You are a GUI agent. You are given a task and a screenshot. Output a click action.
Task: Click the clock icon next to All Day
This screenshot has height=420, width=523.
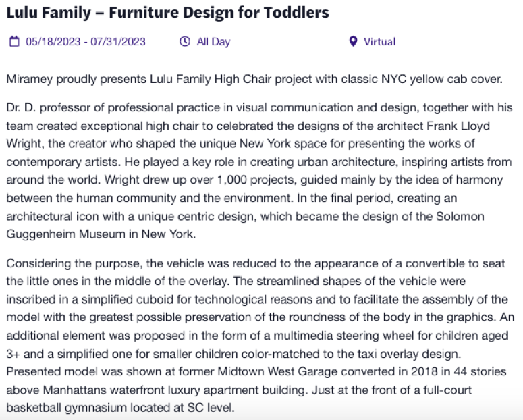(x=185, y=42)
